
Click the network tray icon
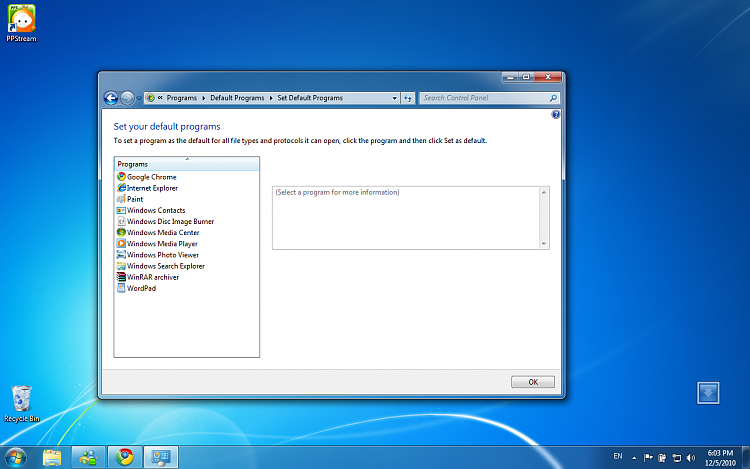tap(676, 458)
